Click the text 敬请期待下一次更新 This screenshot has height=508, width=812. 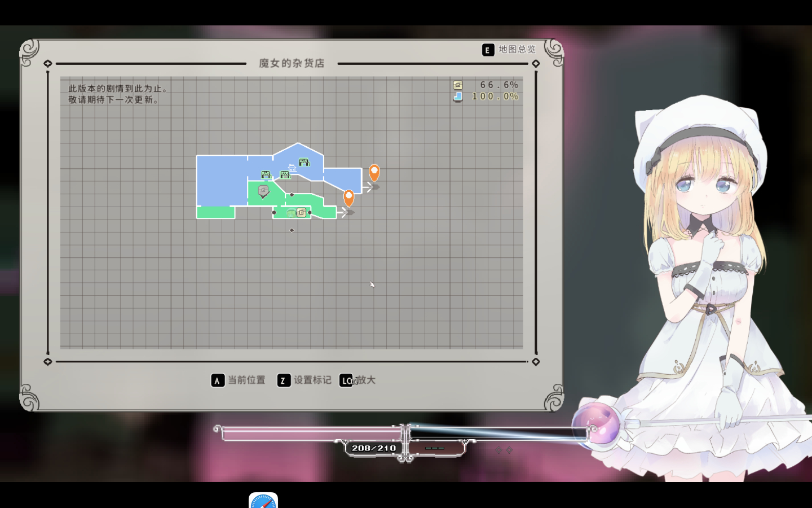pos(113,100)
